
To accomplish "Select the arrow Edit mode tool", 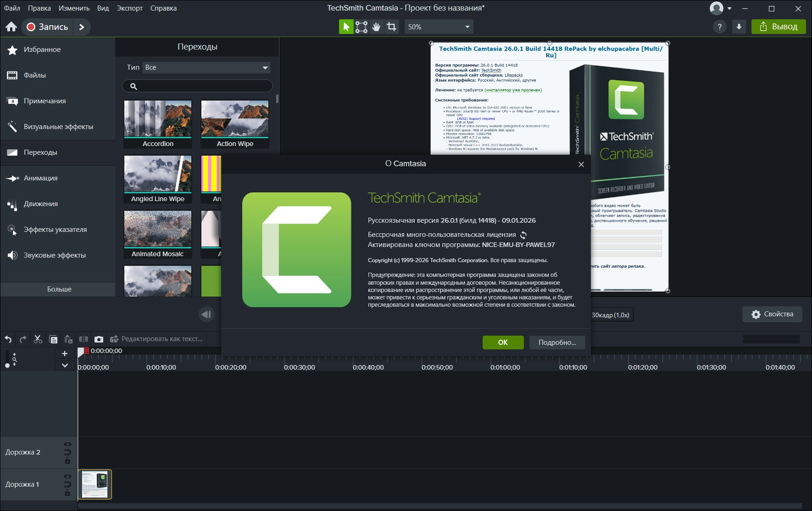I will 346,27.
